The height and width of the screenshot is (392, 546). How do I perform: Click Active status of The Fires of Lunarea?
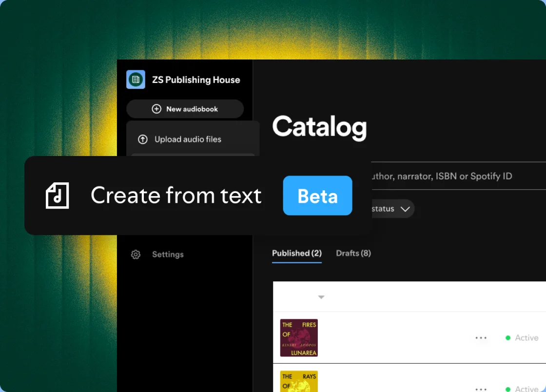pyautogui.click(x=522, y=338)
